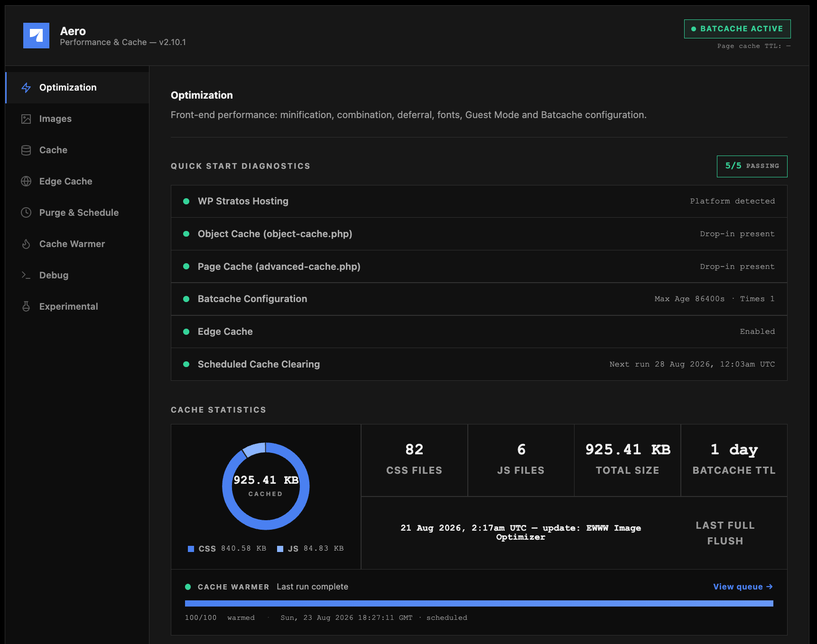Click the green dot beside Object Cache row
The height and width of the screenshot is (644, 817).
pyautogui.click(x=186, y=234)
